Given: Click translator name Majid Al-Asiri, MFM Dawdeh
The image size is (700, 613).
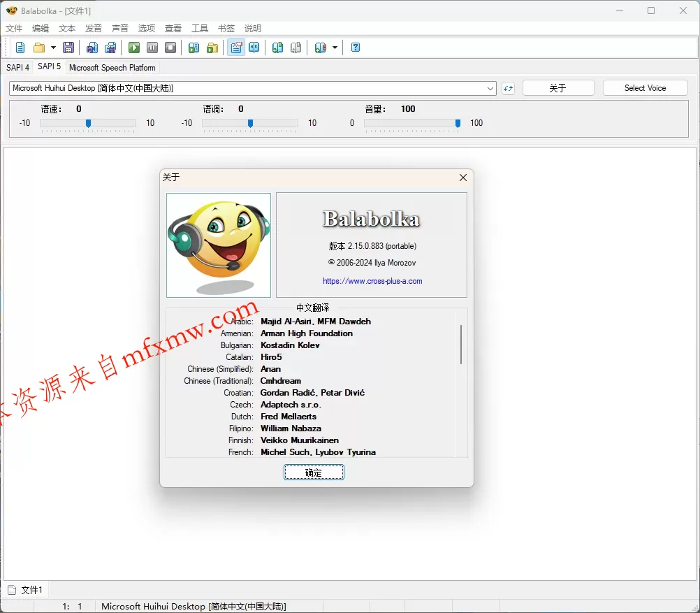Looking at the screenshot, I should coord(316,322).
